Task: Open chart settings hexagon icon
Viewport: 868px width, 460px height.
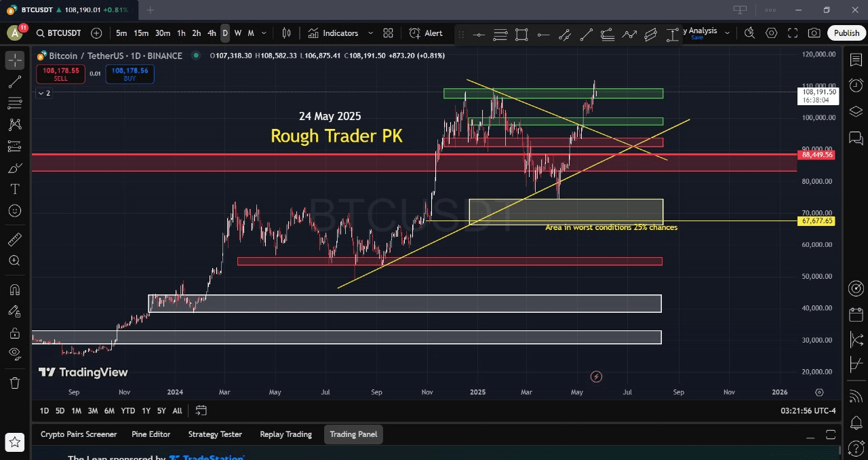Action: click(x=771, y=33)
